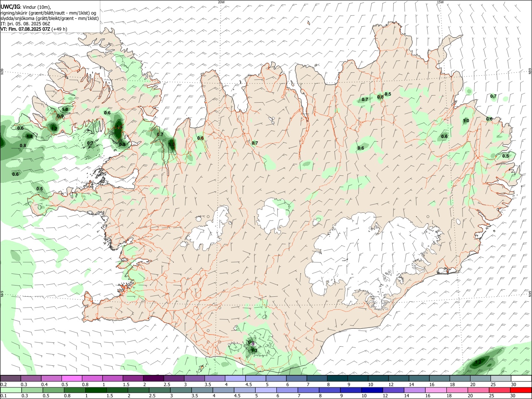Click the dark purple swatch between 2 and 2.5 on the upper scale
The height and width of the screenshot is (399, 532).
(x=153, y=378)
